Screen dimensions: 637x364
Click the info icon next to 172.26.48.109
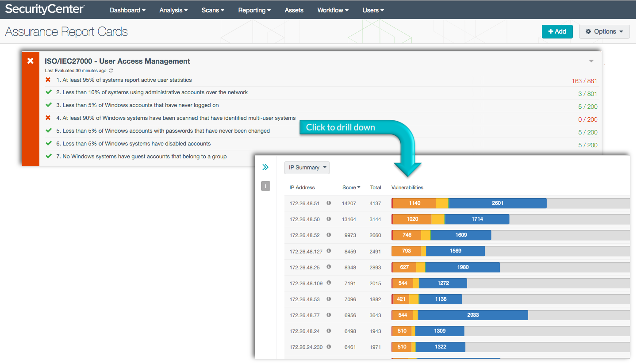click(x=329, y=283)
